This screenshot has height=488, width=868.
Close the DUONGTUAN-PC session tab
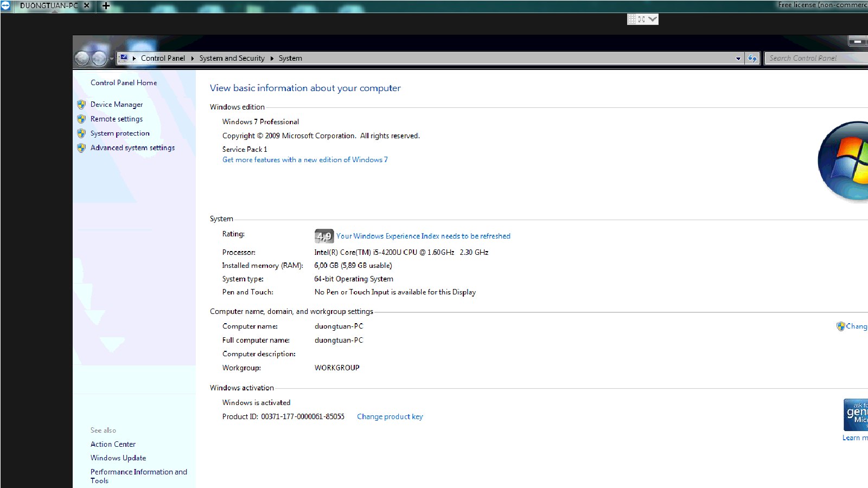86,5
